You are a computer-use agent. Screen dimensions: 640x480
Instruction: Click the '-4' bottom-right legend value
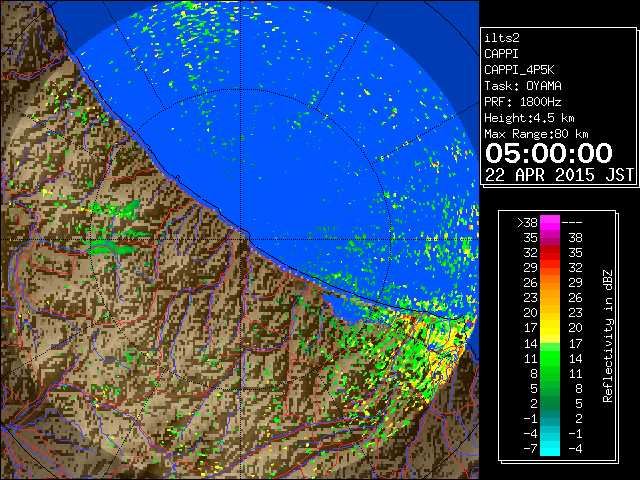[575, 449]
